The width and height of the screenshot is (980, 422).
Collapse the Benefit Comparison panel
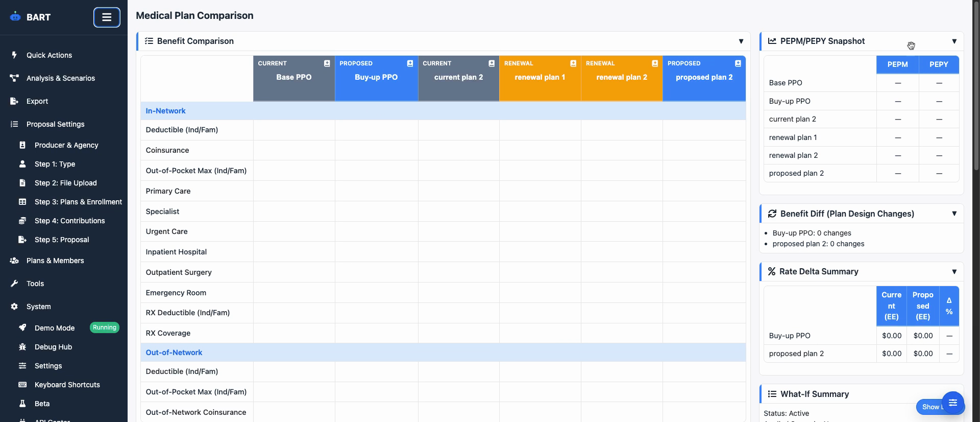(x=741, y=41)
